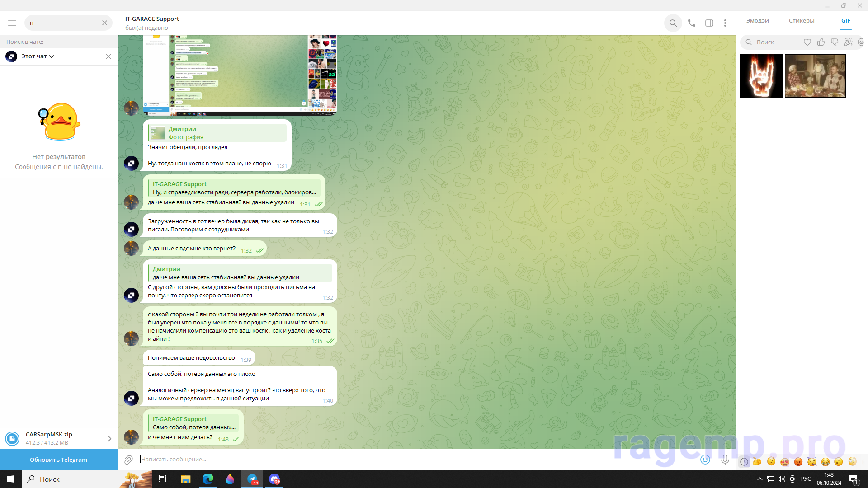Open the three-dot chat options menu
Viewport: 868px width, 488px height.
pyautogui.click(x=725, y=23)
